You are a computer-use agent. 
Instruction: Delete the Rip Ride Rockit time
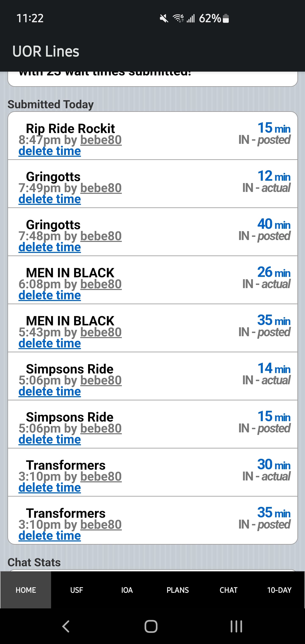click(x=50, y=151)
